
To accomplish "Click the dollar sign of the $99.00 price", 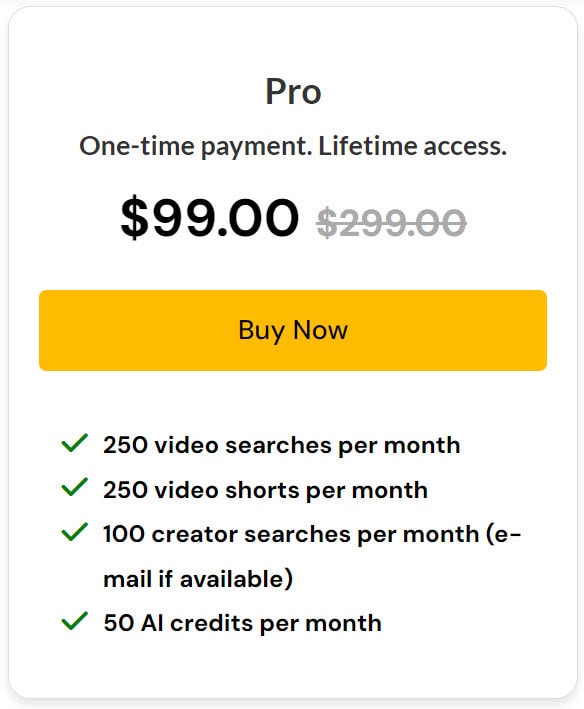I will (134, 217).
